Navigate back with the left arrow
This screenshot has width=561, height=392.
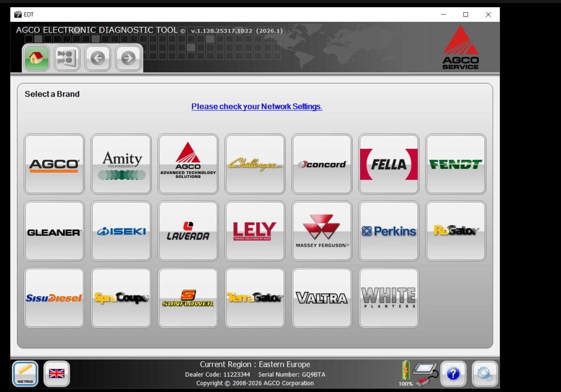point(98,58)
